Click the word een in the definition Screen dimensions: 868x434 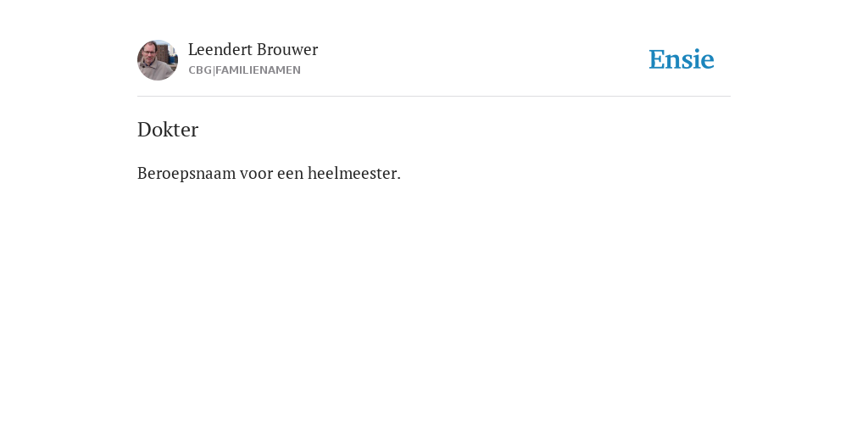(291, 173)
